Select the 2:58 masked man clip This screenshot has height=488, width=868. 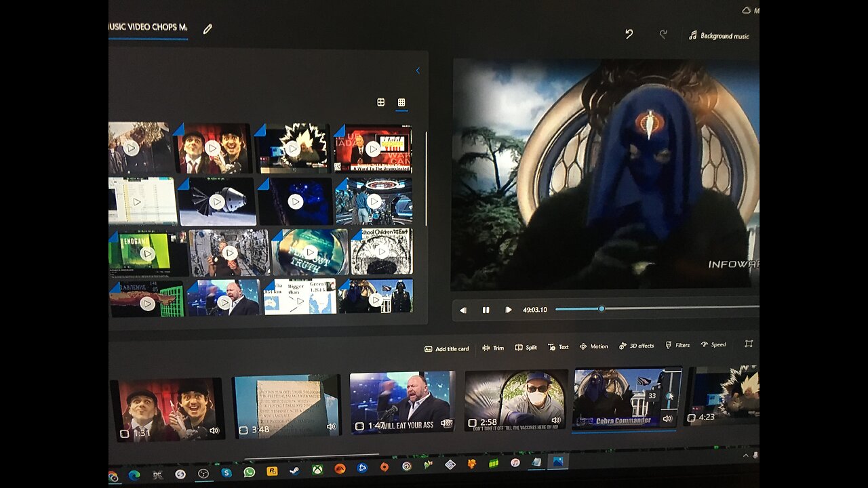point(516,400)
